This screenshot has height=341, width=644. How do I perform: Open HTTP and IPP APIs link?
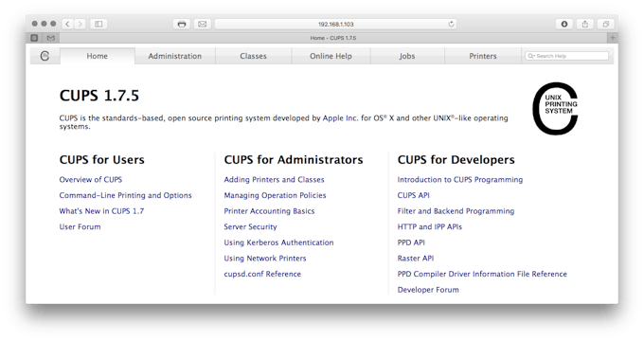[429, 226]
